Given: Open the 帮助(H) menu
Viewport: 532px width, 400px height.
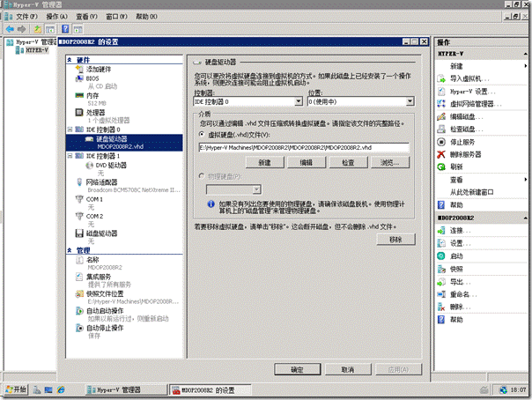Looking at the screenshot, I should 146,17.
